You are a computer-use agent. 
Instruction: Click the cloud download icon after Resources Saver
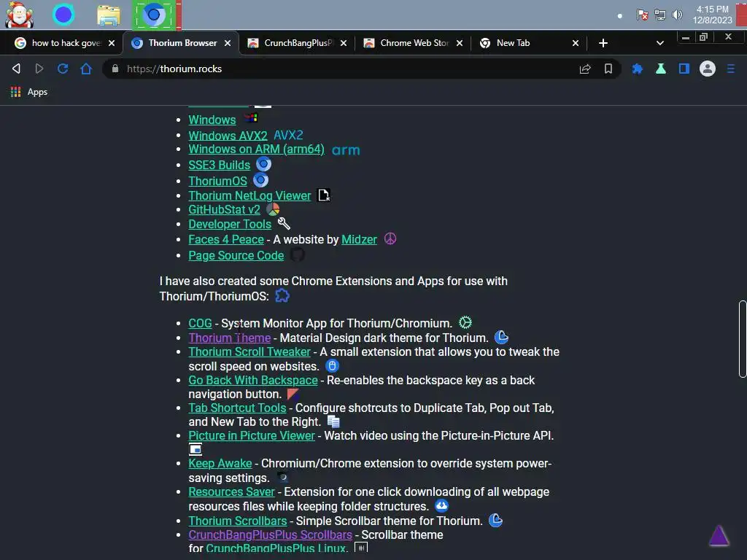coord(441,505)
